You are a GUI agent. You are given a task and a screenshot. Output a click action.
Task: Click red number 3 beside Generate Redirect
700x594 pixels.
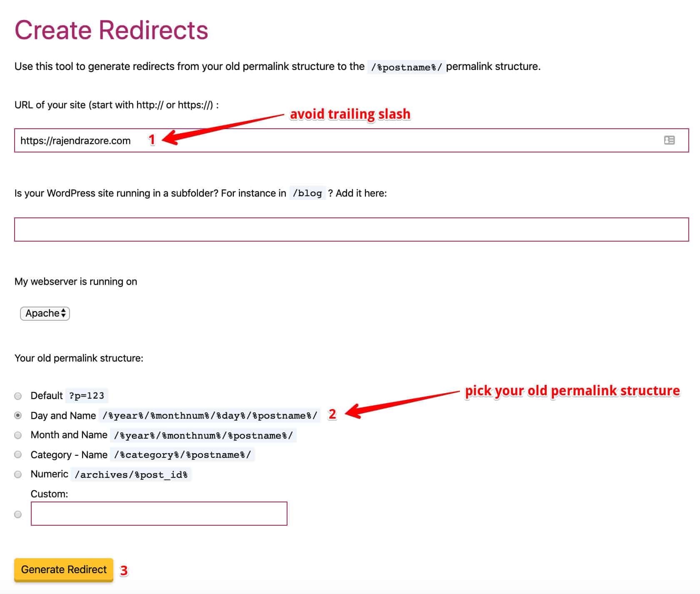tap(124, 570)
